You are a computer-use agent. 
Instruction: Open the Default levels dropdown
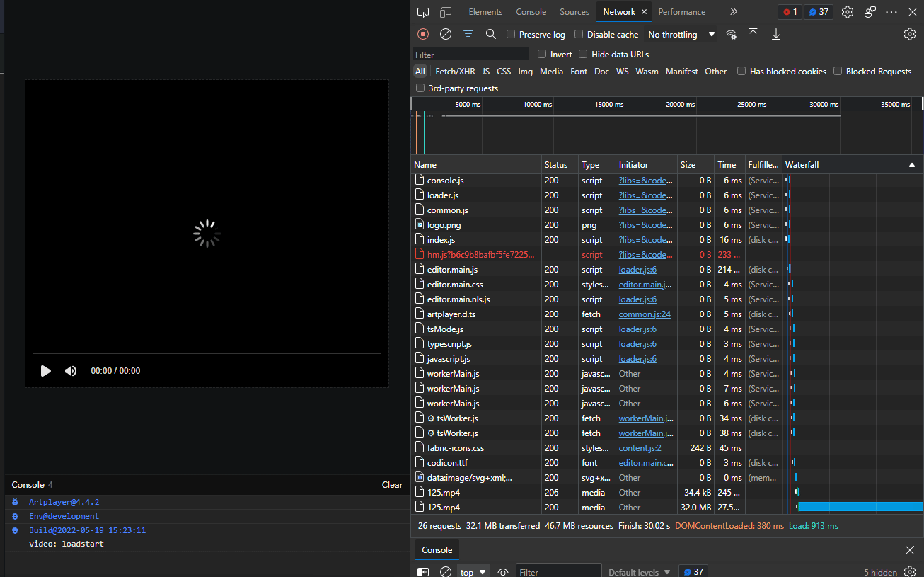click(636, 571)
